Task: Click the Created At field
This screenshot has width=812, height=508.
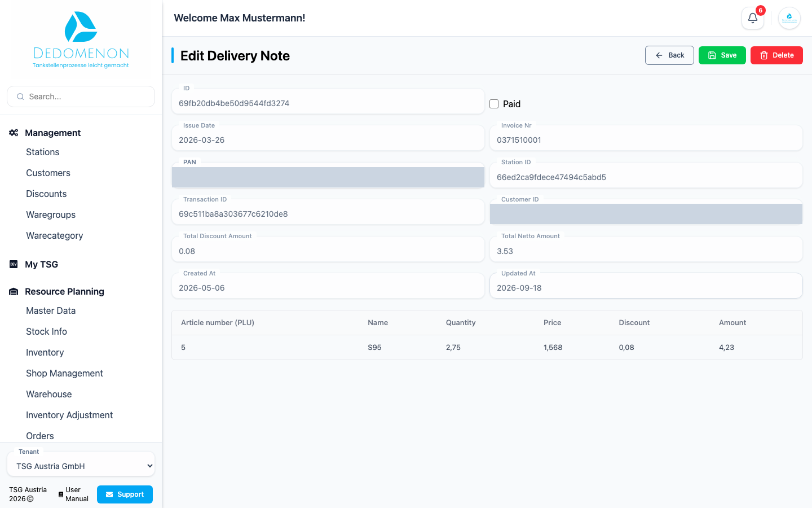Action: (328, 286)
